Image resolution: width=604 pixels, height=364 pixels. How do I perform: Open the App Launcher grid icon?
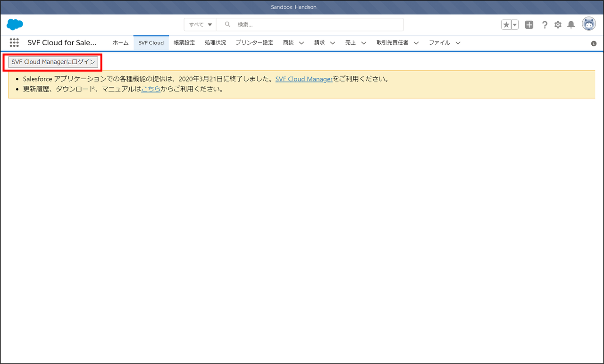point(14,42)
